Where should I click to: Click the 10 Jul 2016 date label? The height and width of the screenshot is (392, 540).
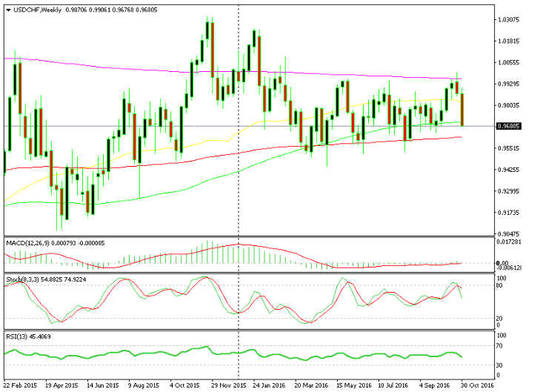coord(393,385)
